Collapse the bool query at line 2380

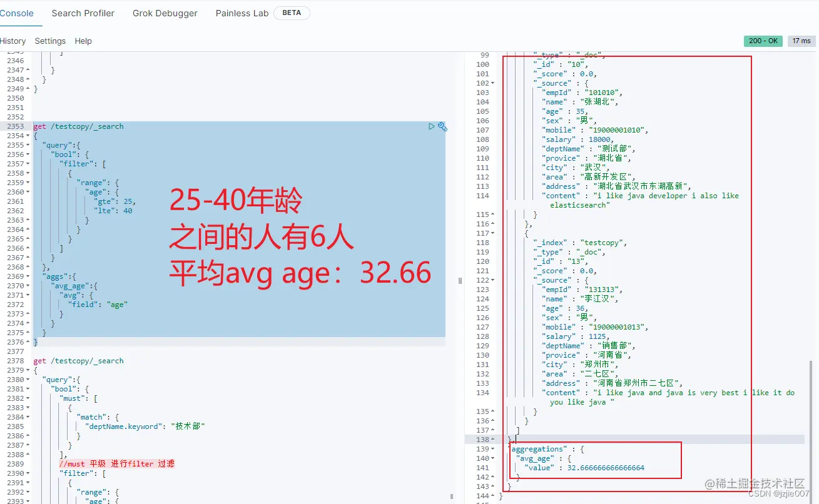(x=28, y=379)
